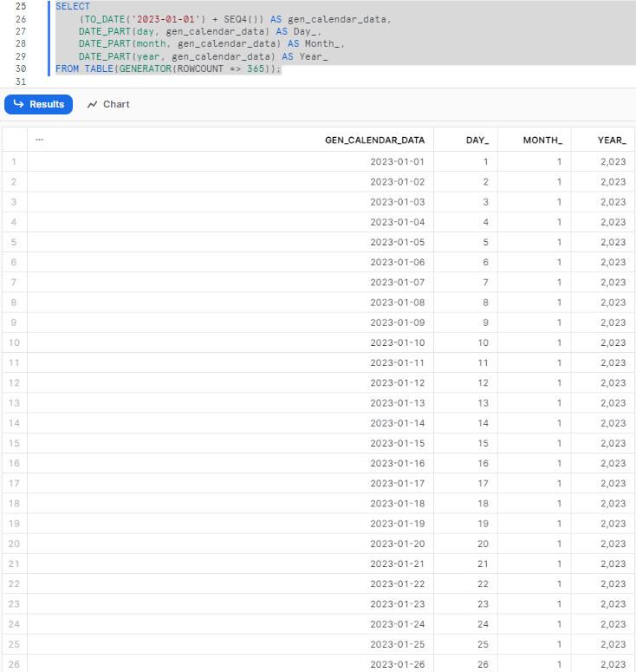Select cell 2023-01-26
This screenshot has width=636, height=672.
point(230,664)
